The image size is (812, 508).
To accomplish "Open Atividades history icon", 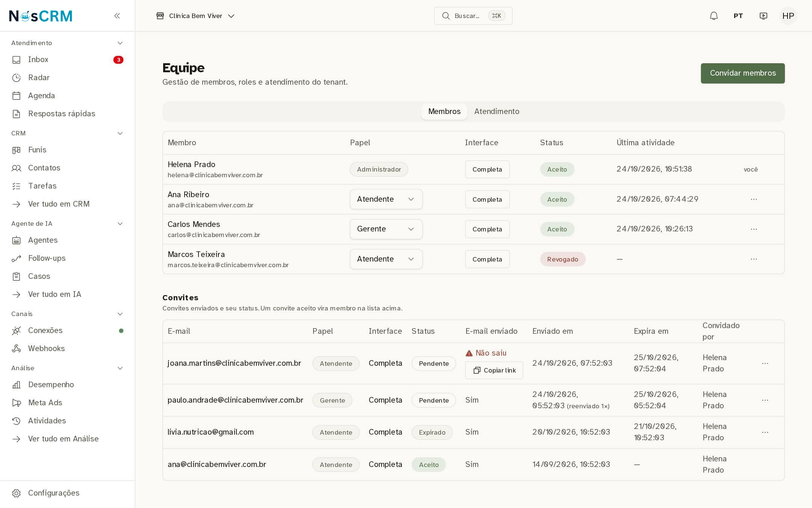I will 16,421.
